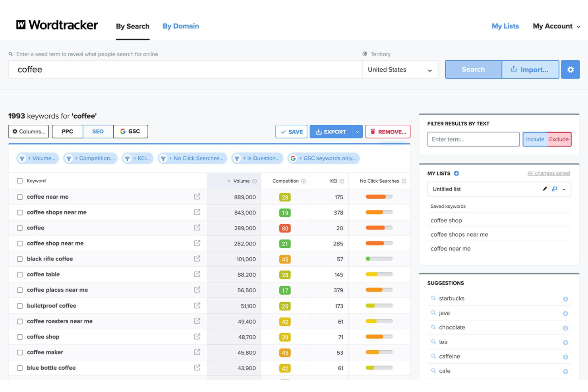Sort by the Volume column header
Screen dimensions: 588x392
click(x=241, y=181)
